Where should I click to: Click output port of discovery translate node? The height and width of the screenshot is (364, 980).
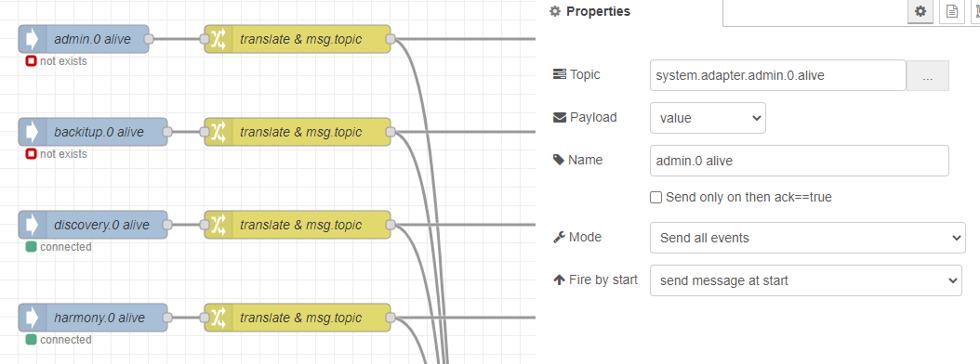(x=390, y=225)
